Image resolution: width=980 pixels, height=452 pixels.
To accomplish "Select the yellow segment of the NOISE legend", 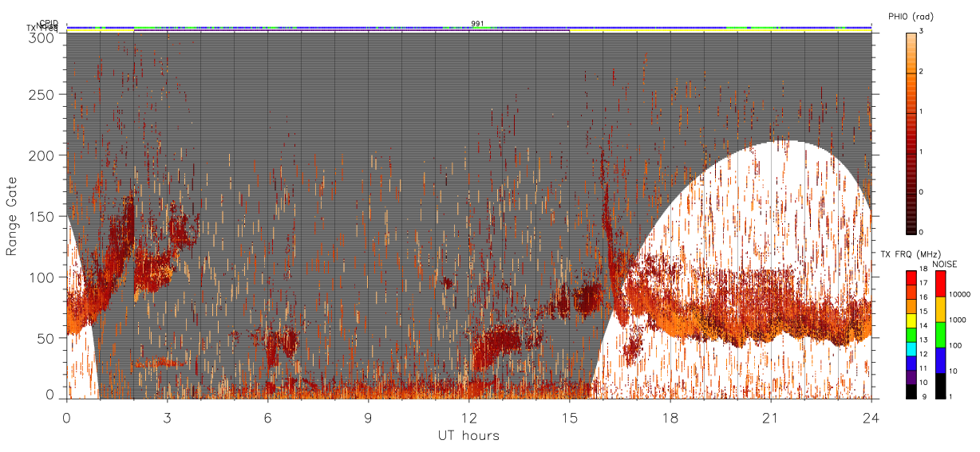I will [940, 309].
